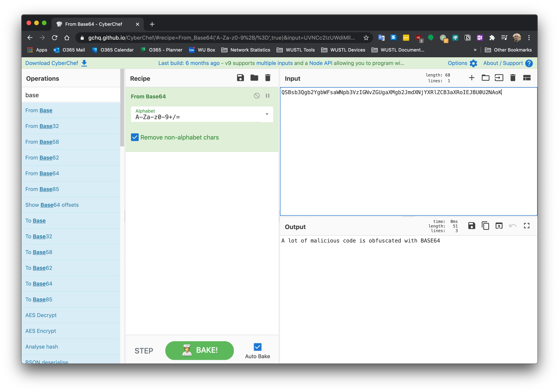The width and height of the screenshot is (559, 392).
Task: Save the current recipe
Action: coord(240,78)
